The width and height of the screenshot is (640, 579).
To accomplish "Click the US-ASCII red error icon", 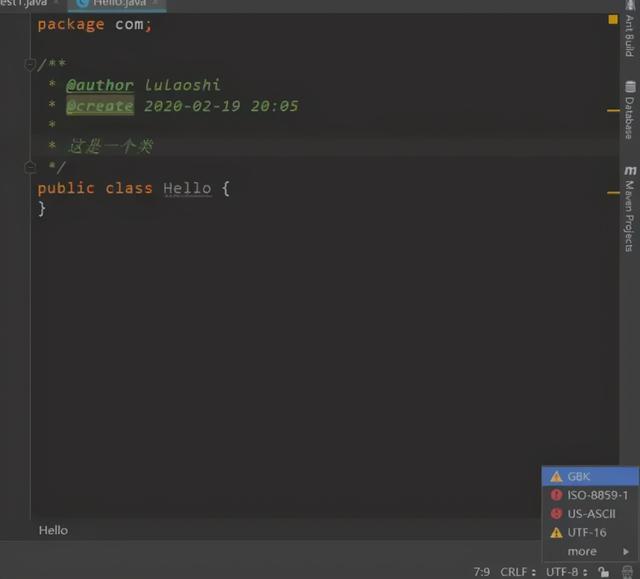I will click(556, 514).
